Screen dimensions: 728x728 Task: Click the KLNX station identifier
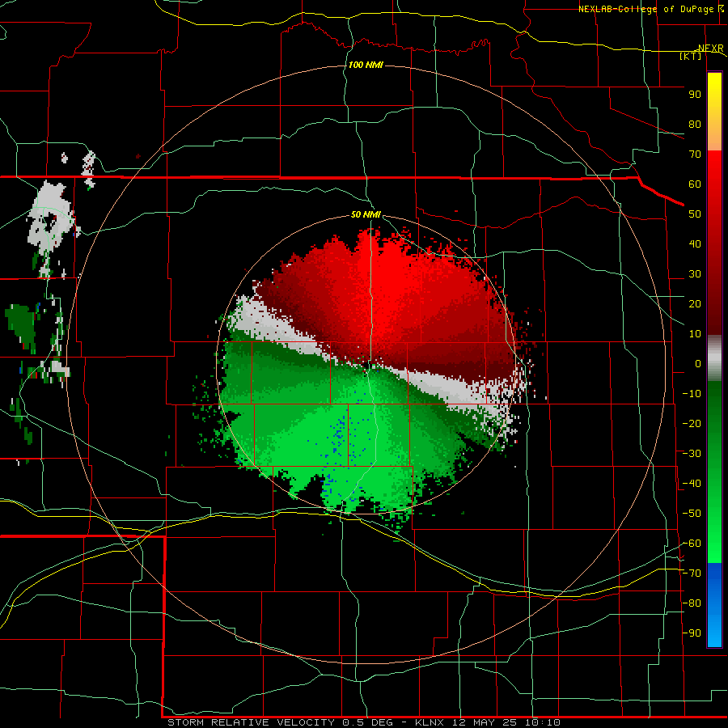tap(430, 722)
